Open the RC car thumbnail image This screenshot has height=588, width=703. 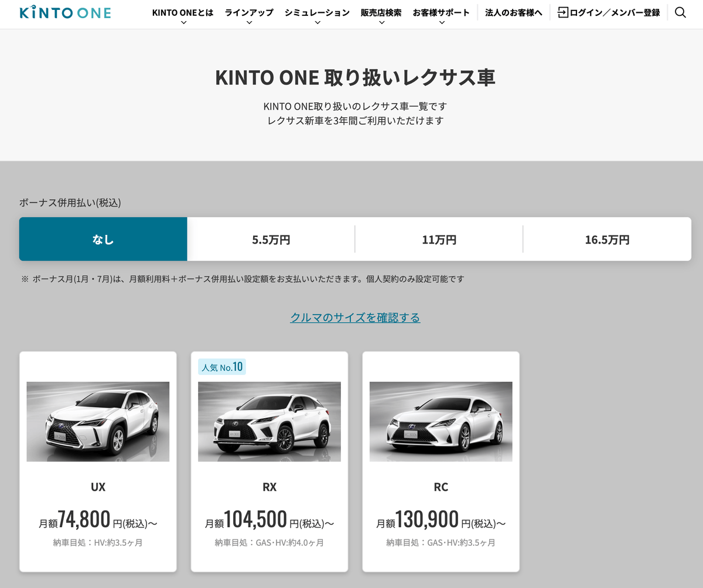point(441,422)
